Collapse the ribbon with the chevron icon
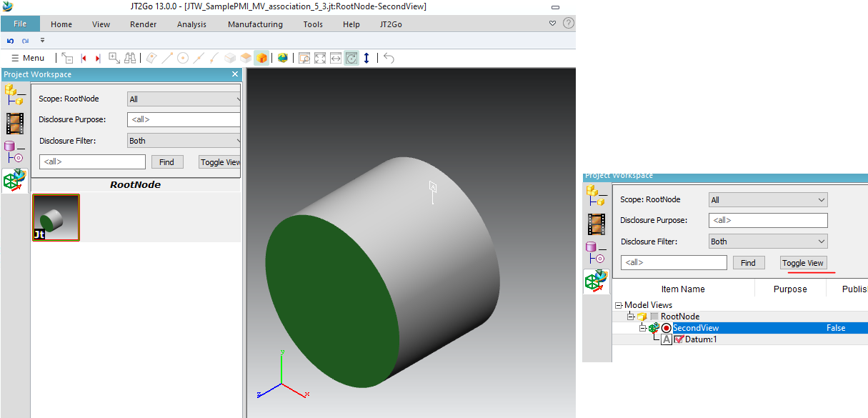This screenshot has height=418, width=868. [552, 23]
